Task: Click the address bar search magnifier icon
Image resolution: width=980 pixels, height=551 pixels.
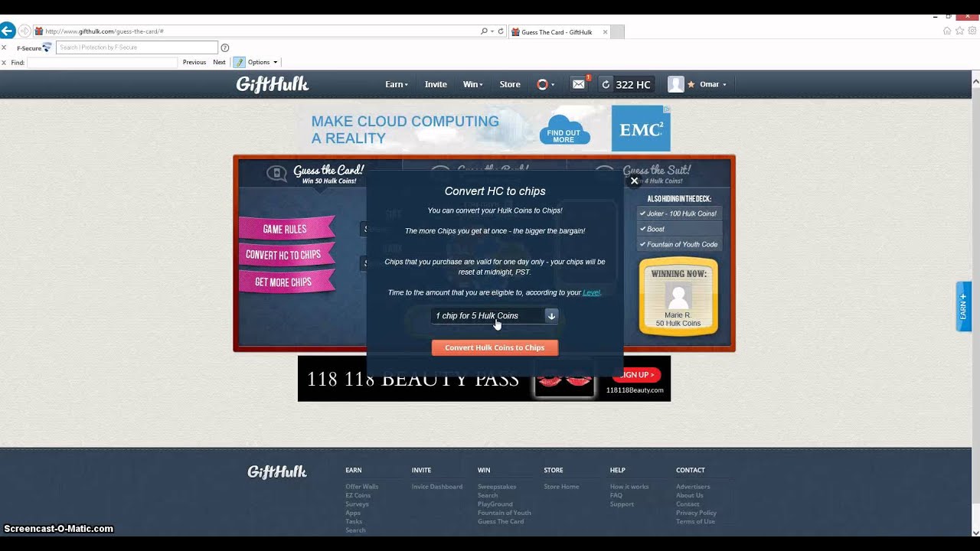Action: [484, 31]
